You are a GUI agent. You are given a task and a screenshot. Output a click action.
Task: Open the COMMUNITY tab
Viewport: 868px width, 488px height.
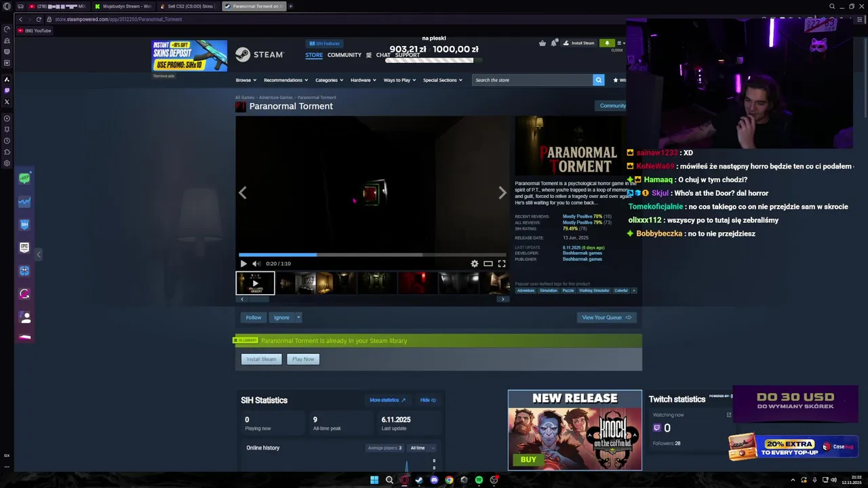[x=344, y=55]
